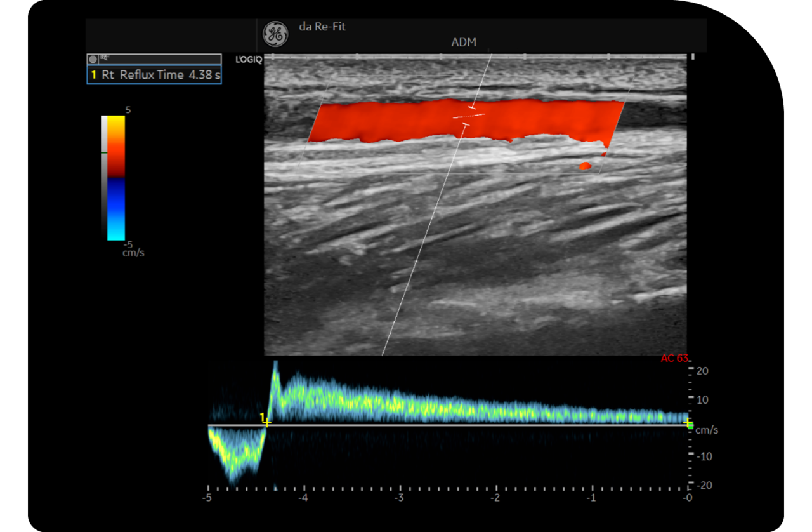
Task: Click the -3 tick on the time axis
Action: tap(400, 498)
